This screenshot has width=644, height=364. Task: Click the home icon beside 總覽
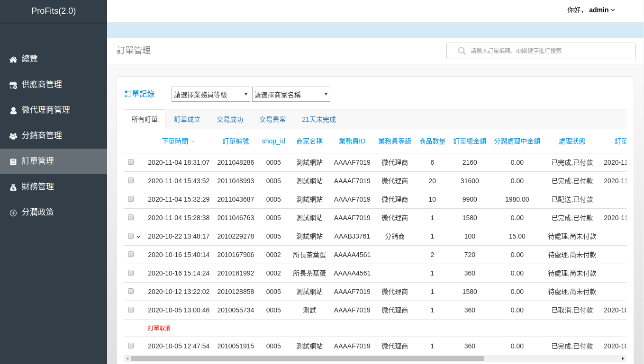pyautogui.click(x=13, y=59)
